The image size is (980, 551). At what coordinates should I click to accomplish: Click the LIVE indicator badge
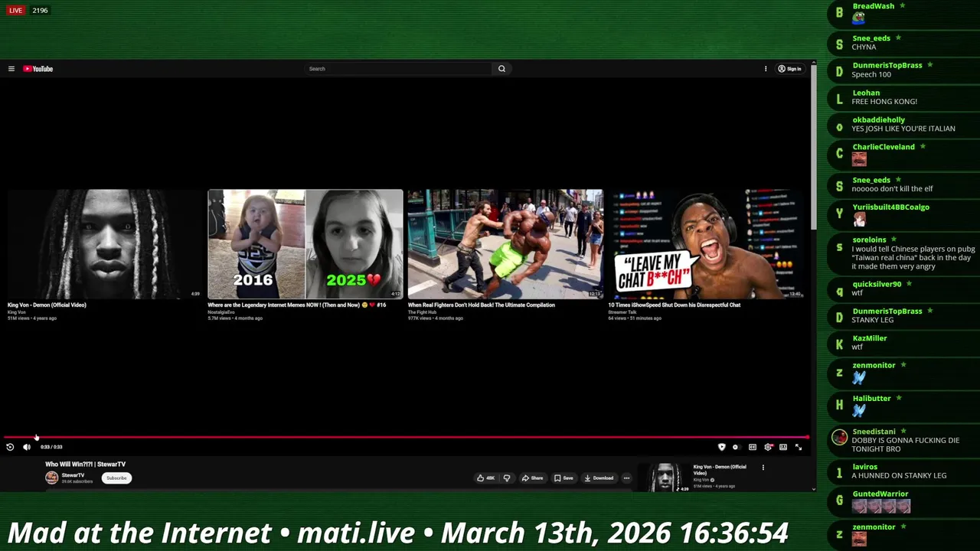click(15, 11)
